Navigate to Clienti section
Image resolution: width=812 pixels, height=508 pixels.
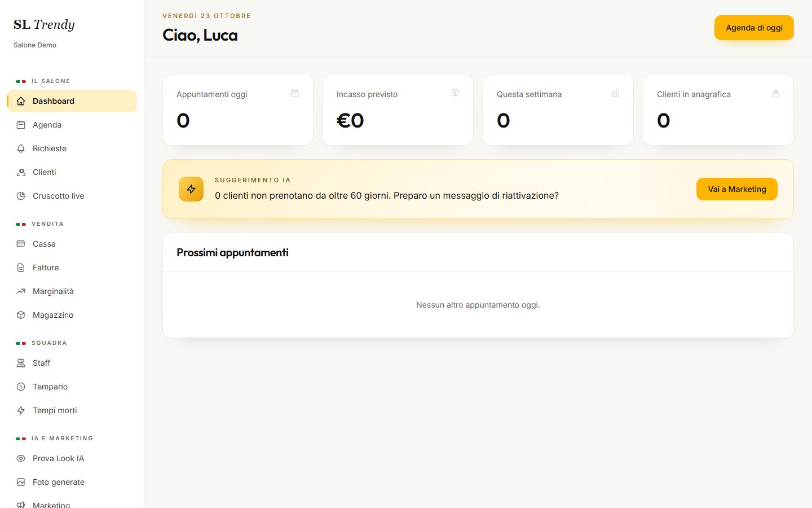click(x=72, y=172)
